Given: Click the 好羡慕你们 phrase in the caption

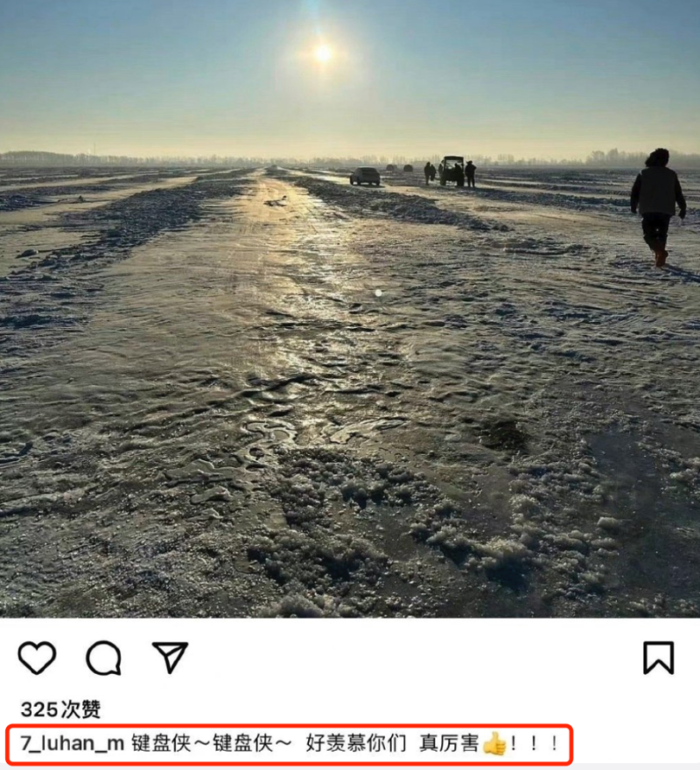Looking at the screenshot, I should click(355, 743).
